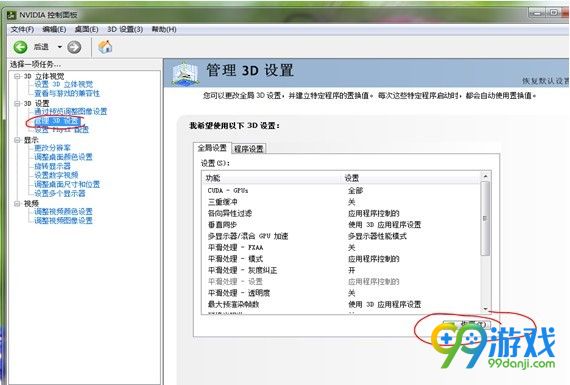Click the green Back (后退) arrow button

[x=20, y=47]
